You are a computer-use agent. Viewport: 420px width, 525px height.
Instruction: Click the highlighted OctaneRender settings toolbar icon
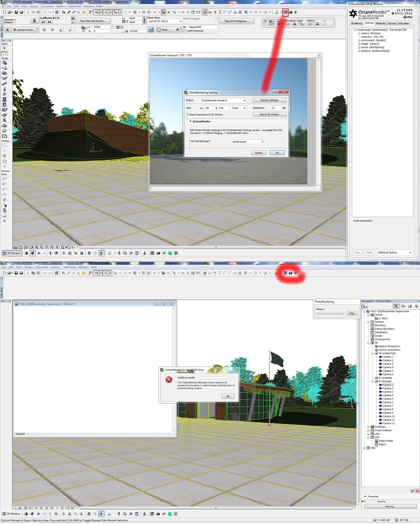(285, 12)
